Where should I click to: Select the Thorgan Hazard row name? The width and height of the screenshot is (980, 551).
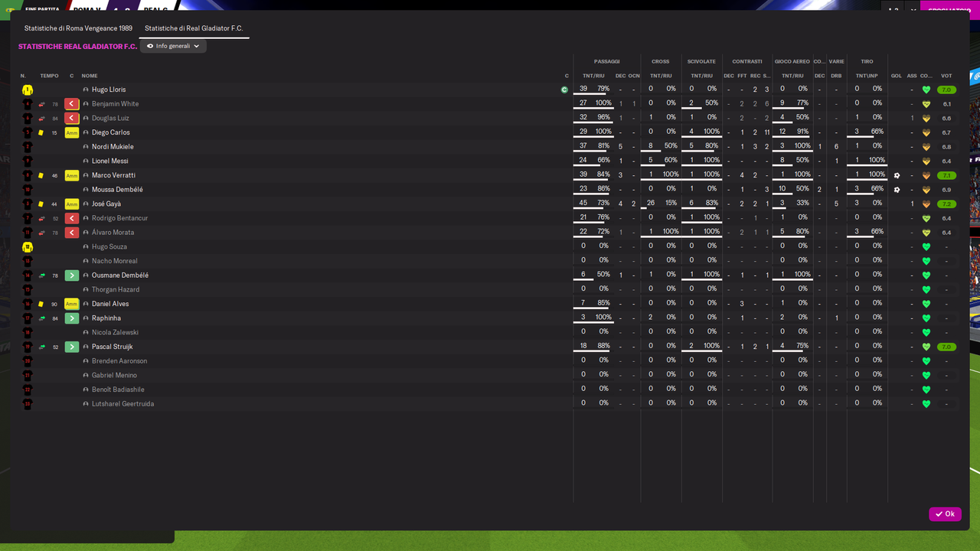116,290
